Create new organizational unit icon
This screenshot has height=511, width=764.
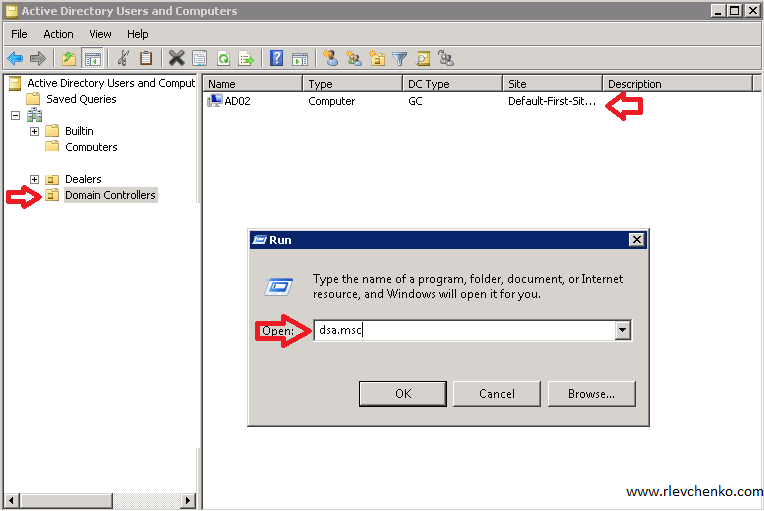click(x=377, y=58)
